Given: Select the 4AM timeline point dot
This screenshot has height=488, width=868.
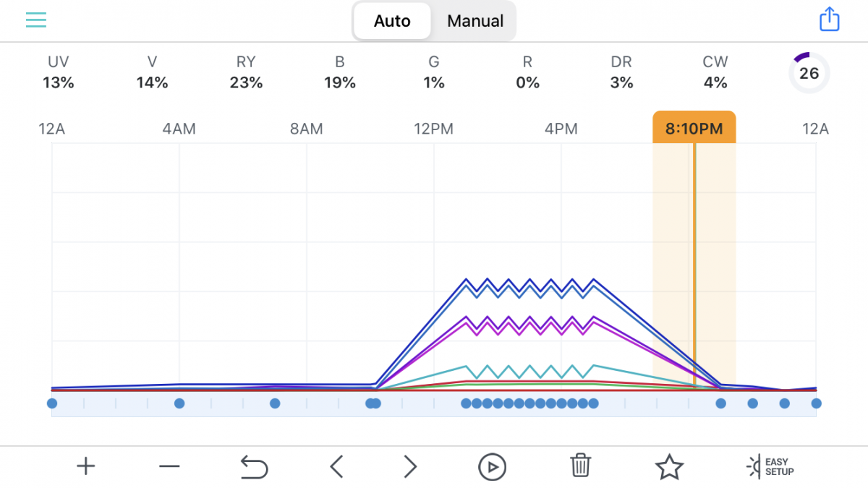Looking at the screenshot, I should (x=179, y=403).
